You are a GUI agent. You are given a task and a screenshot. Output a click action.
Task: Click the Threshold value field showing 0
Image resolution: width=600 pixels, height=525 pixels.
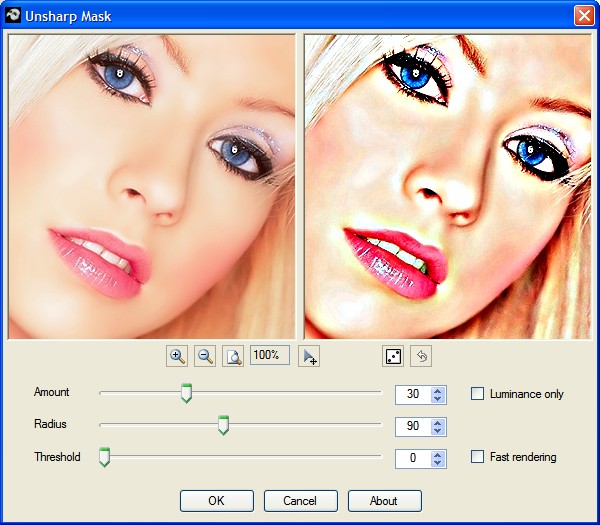coord(413,458)
